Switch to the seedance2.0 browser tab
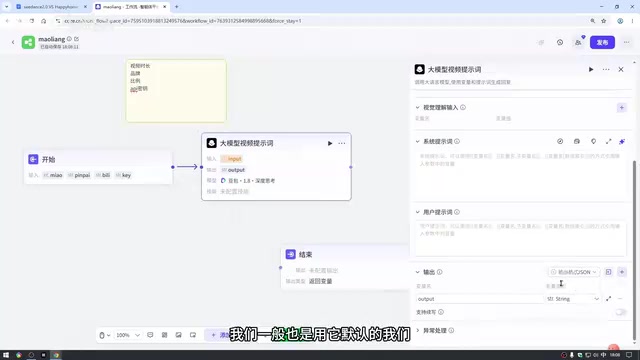This screenshot has width=640, height=360. click(51, 7)
